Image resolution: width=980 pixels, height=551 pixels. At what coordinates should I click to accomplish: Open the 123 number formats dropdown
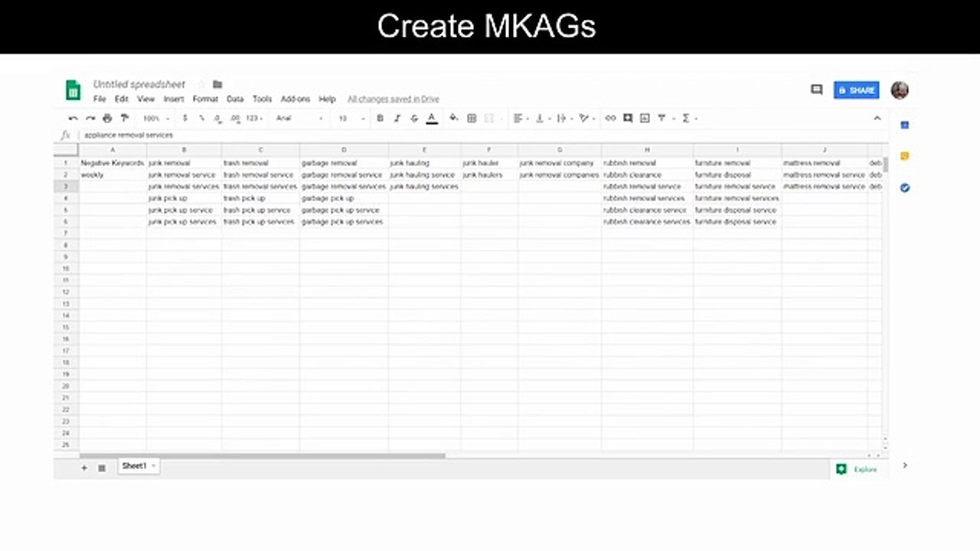pyautogui.click(x=254, y=119)
